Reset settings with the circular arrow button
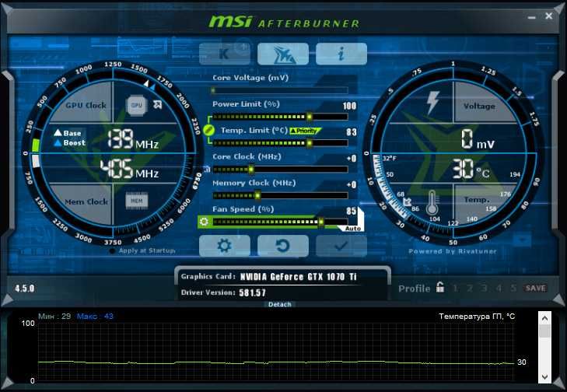 pyautogui.click(x=283, y=246)
